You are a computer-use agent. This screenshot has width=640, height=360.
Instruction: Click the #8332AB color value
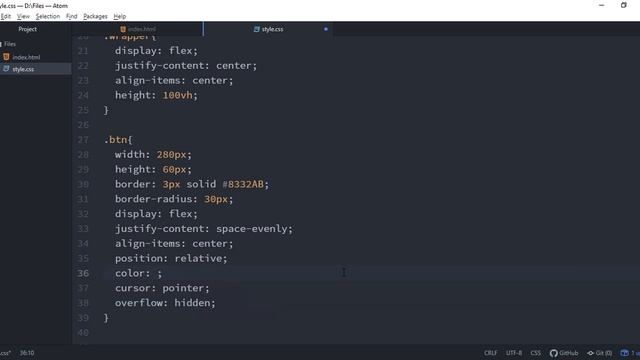coord(243,184)
